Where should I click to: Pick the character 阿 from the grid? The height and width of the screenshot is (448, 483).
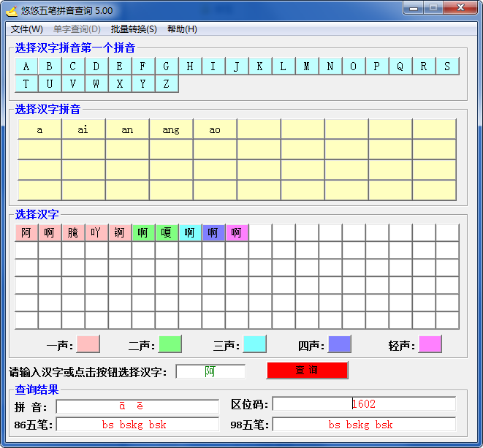(26, 232)
